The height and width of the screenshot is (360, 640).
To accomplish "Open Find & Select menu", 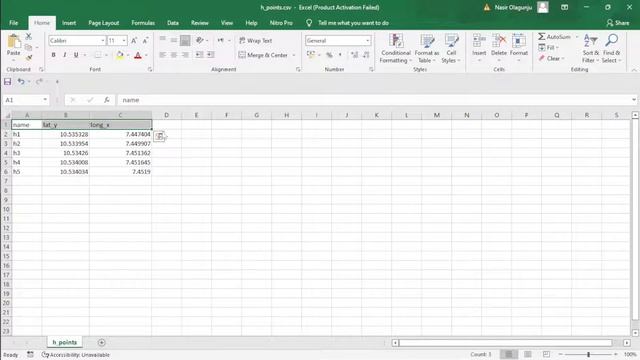I will pyautogui.click(x=611, y=48).
